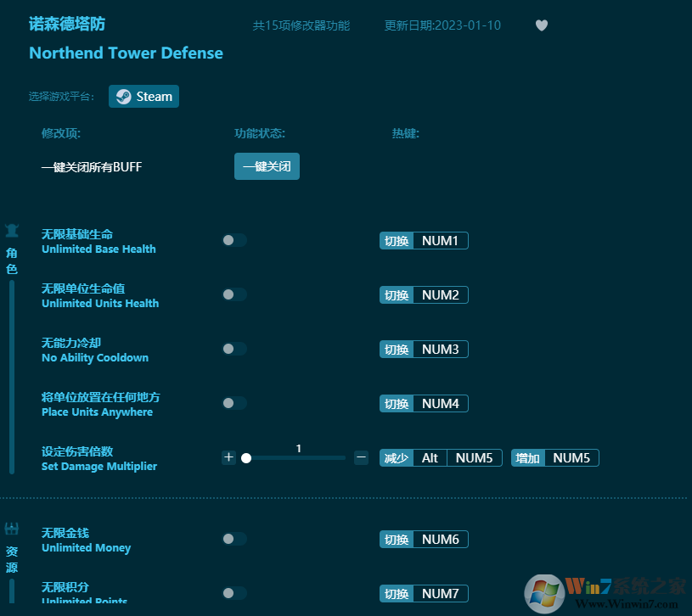Select the Steam platform button
692x616 pixels.
[143, 97]
